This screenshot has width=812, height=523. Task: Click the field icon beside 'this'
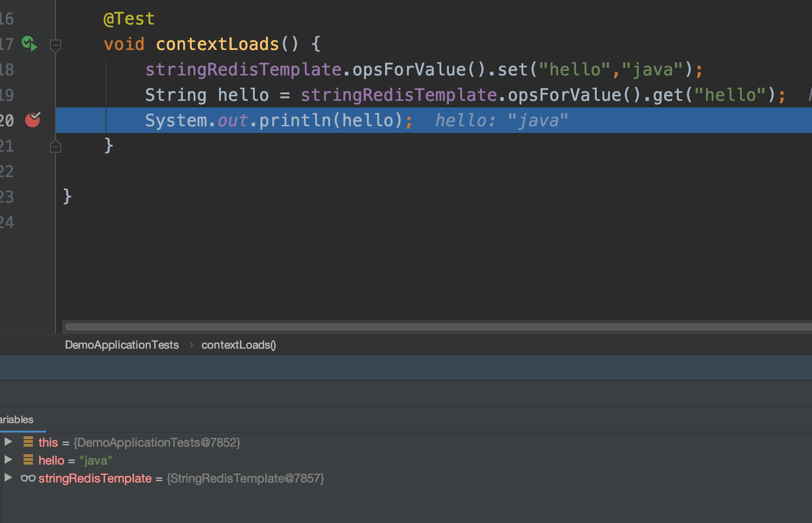[28, 442]
